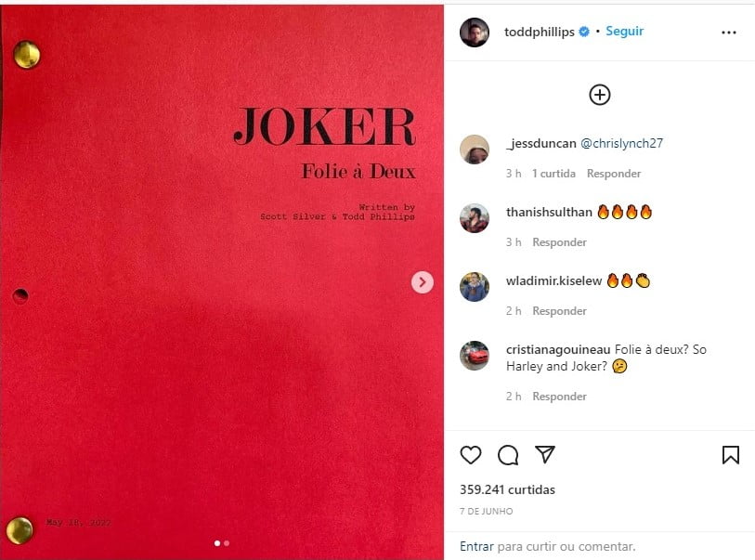View the 1 curtida on _jessduncan's comment
The height and width of the screenshot is (560, 755).
tap(553, 174)
